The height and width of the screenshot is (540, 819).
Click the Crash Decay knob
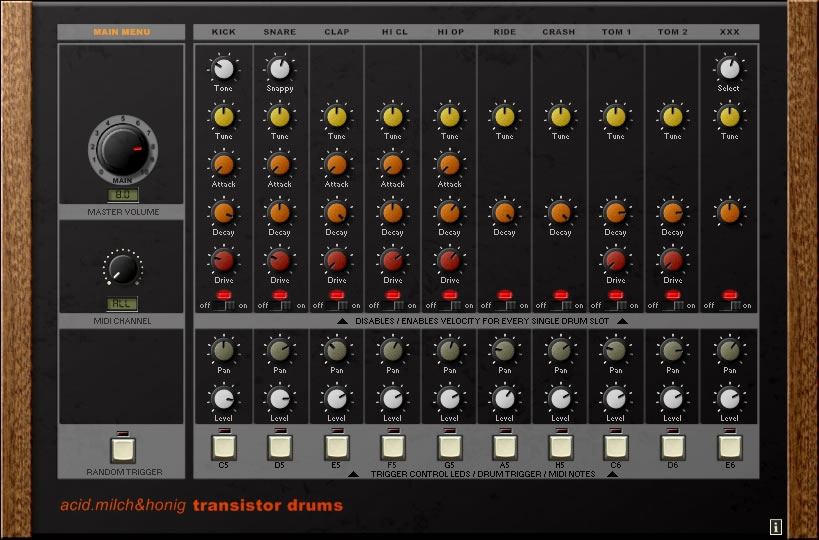(560, 213)
